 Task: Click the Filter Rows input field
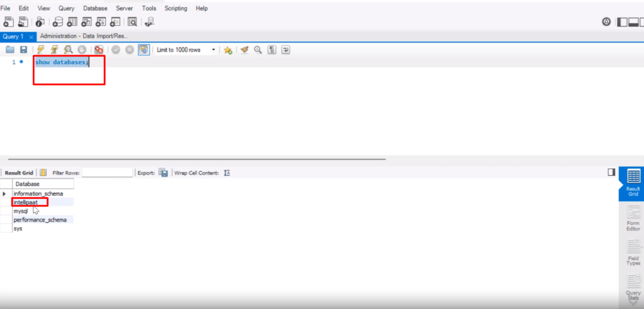107,173
